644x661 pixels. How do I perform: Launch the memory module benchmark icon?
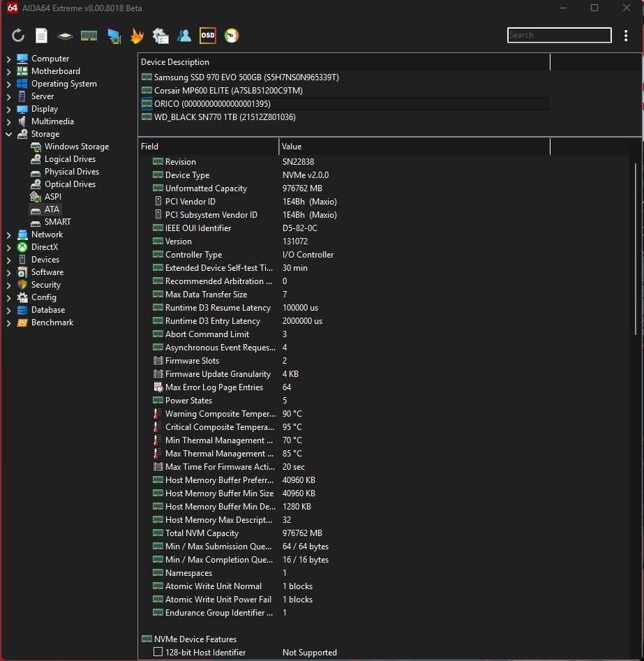(x=89, y=36)
